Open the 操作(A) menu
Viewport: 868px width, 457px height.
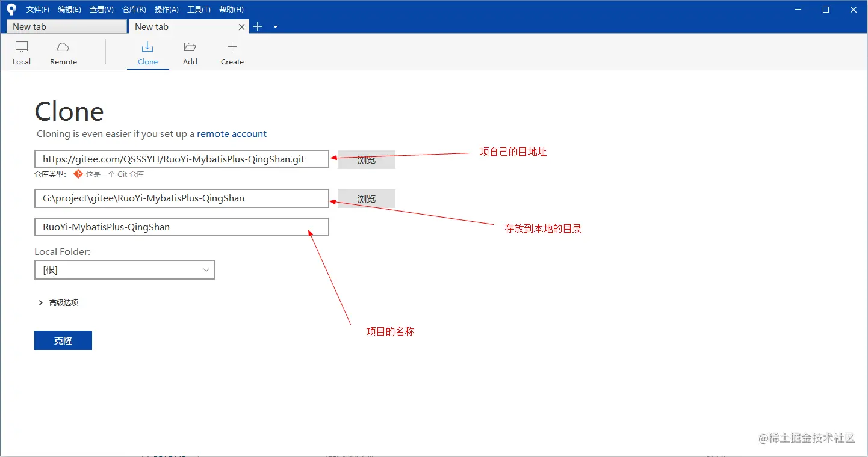pyautogui.click(x=166, y=10)
